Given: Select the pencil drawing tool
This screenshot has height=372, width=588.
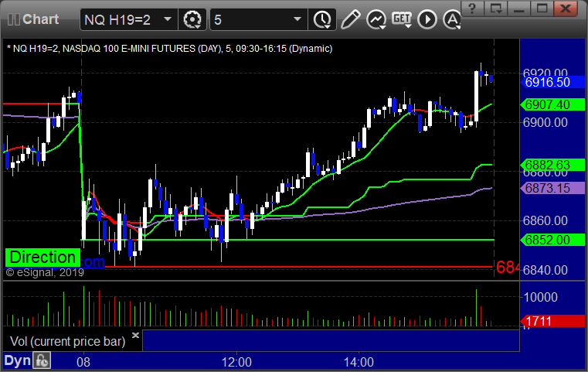Looking at the screenshot, I should (350, 19).
